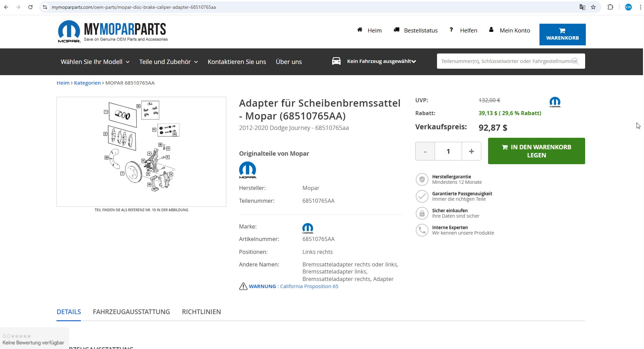Click the car icon for vehicle selection
Screen dimensions: 644x349
coord(336,61)
